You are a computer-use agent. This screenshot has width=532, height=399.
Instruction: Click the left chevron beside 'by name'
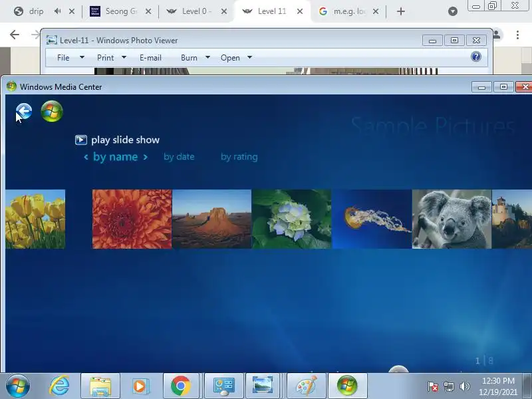click(86, 157)
